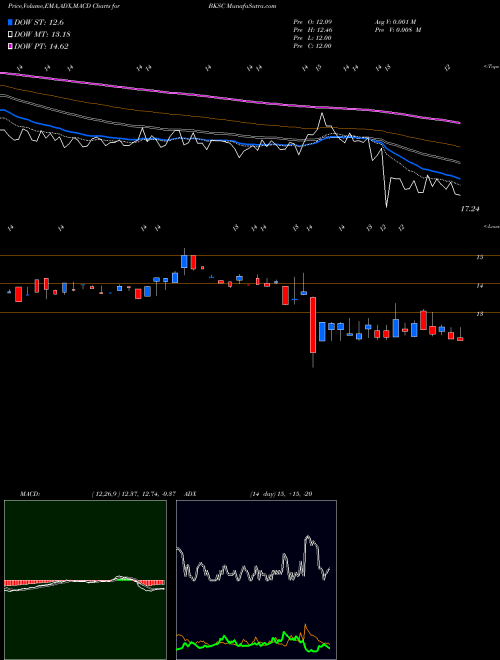Screen dimensions: 500x660
Task: Click the 17.24 label on the EMA chart
Action: point(470,209)
